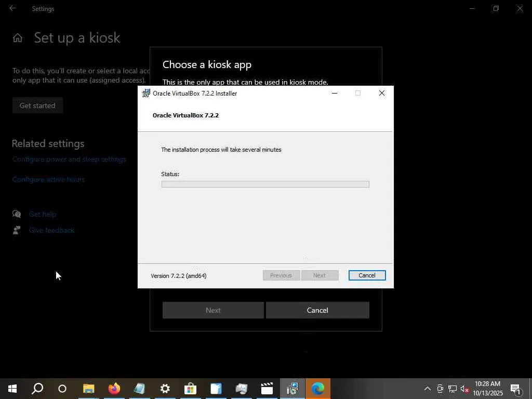Launch Firefox from the taskbar
Screen dimensions: 532x399
114,389
